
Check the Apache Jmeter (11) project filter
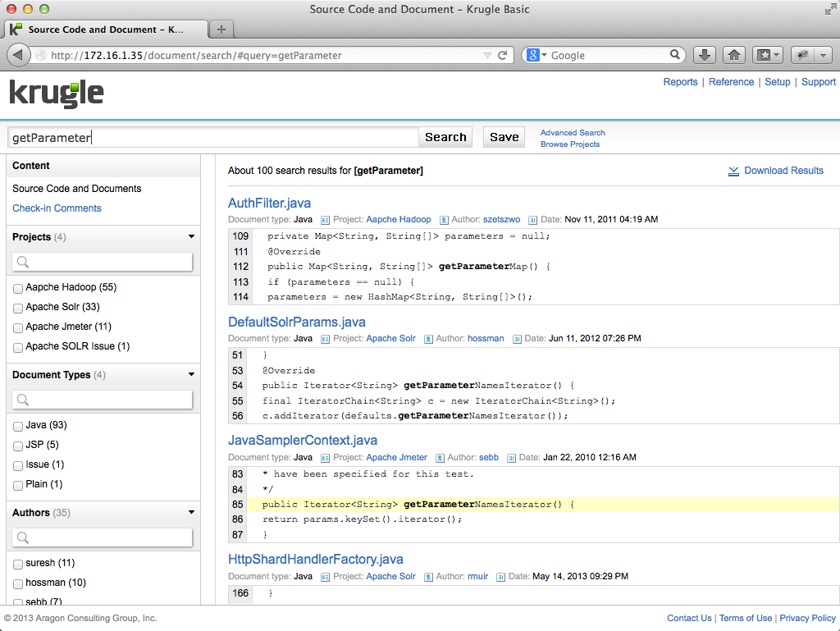click(x=18, y=328)
